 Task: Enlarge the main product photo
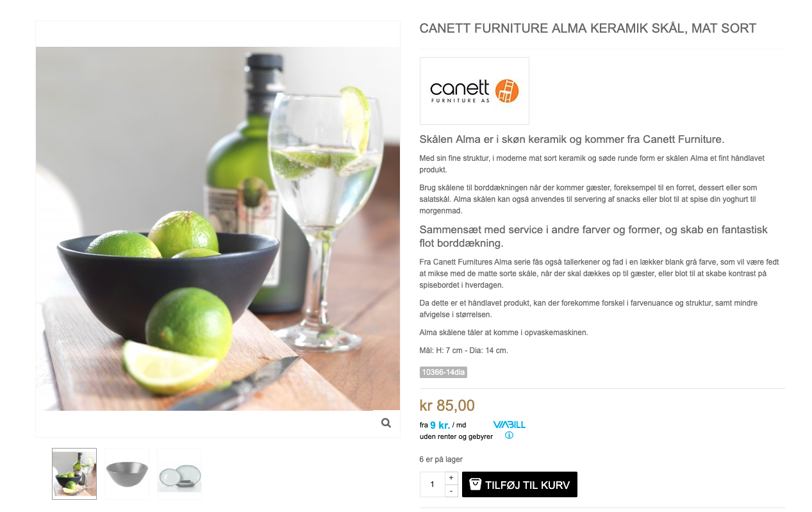(x=218, y=228)
